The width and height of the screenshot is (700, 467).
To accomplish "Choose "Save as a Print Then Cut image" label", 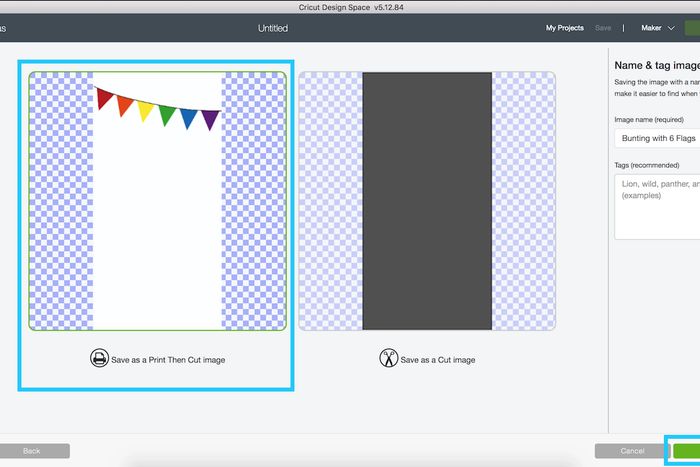I will [168, 360].
